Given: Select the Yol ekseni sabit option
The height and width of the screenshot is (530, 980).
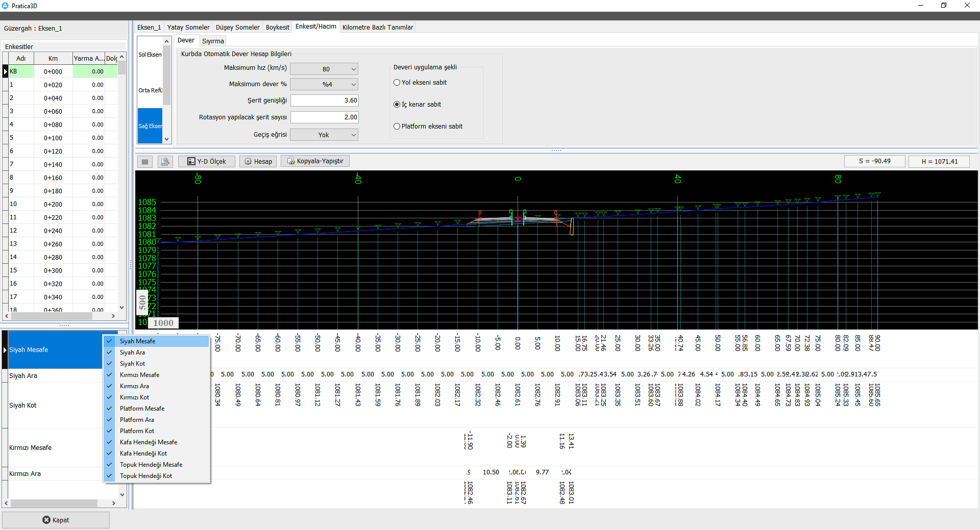Looking at the screenshot, I should [x=397, y=83].
